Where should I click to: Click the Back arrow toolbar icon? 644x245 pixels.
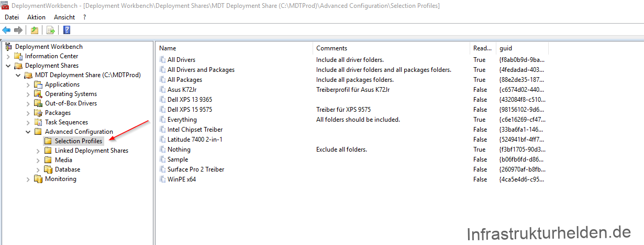6,30
